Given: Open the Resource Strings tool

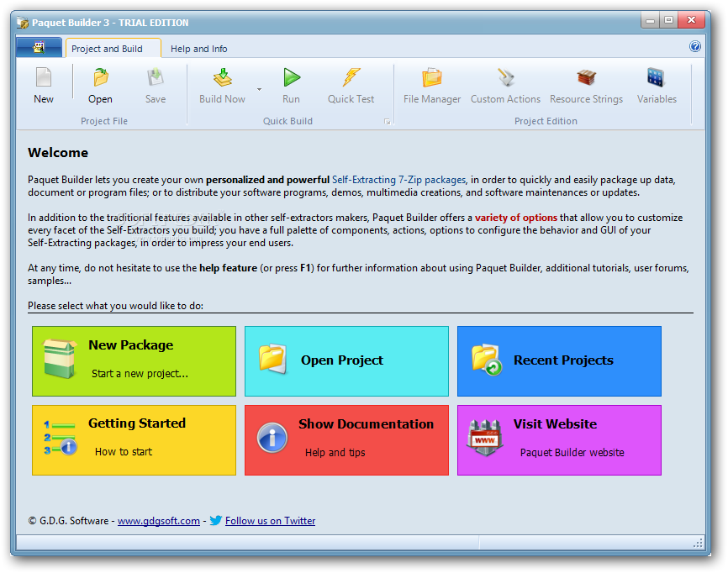Looking at the screenshot, I should coord(587,86).
